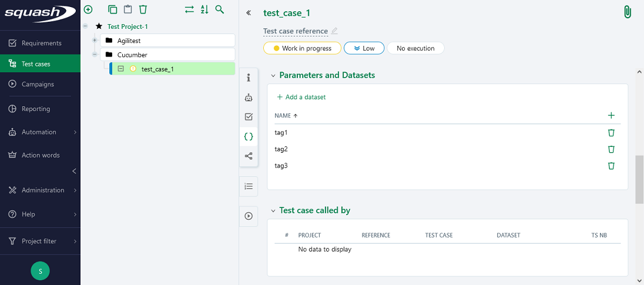Go to Campaigns in sidebar

(38, 84)
